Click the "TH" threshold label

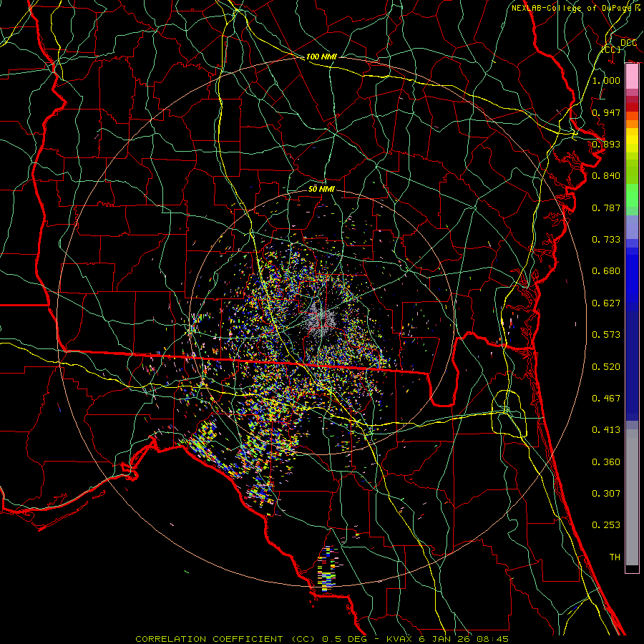[615, 557]
